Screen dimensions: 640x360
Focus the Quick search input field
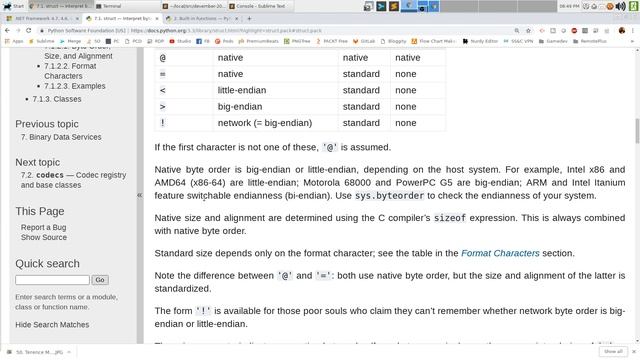pyautogui.click(x=52, y=280)
